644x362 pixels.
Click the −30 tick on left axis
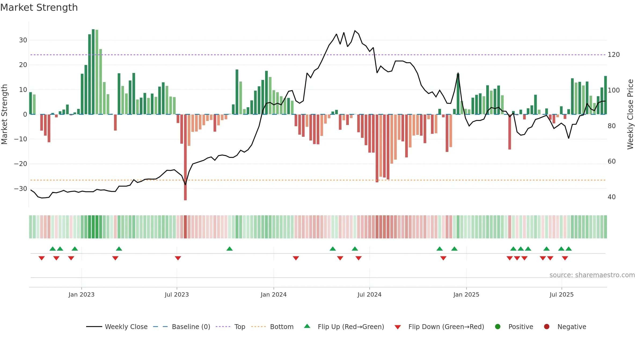pos(21,189)
